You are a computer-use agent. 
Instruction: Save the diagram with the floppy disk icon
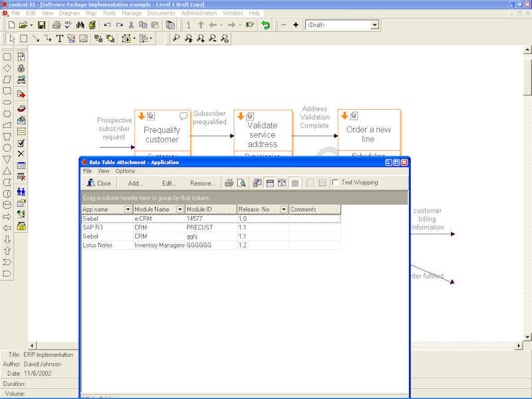coord(41,25)
